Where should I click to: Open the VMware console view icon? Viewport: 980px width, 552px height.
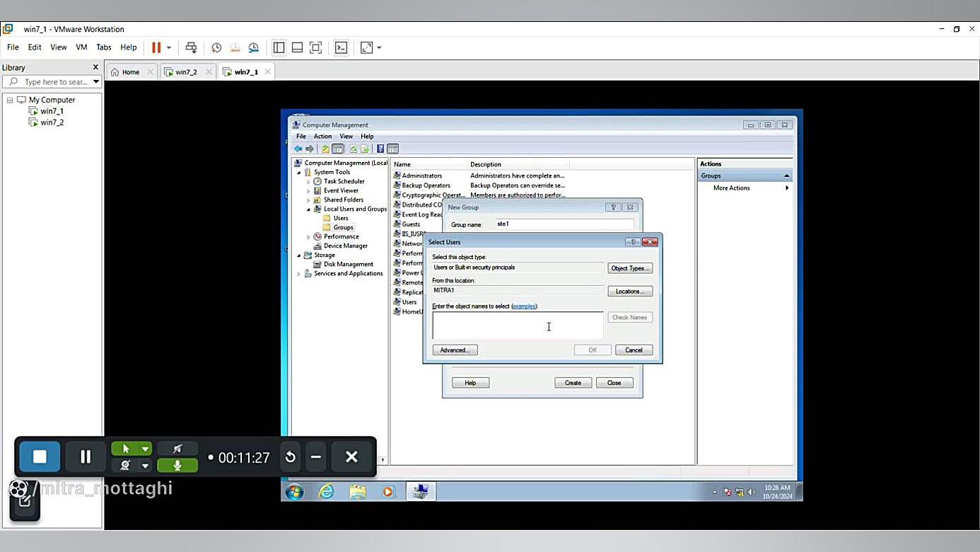click(341, 47)
